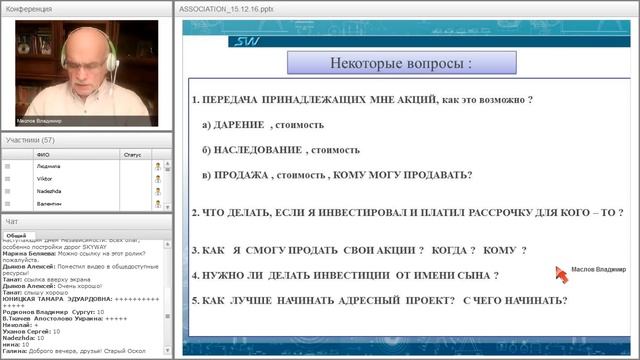The image size is (640, 360).
Task: Click slide line '1. ПЕРЕДАЧА ПРИНАДЛЕЖАЩИХ МНЕ АКЦИЙ'
Action: point(362,100)
